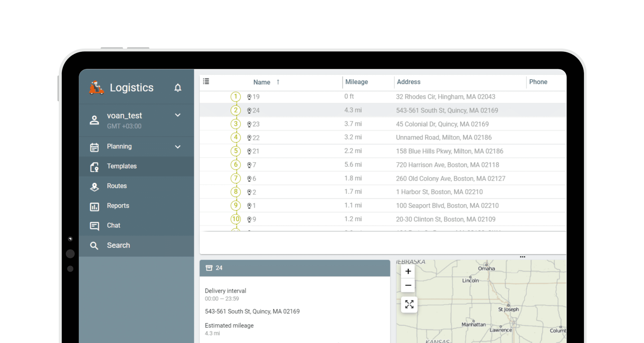The height and width of the screenshot is (343, 644).
Task: Expand map to fullscreen
Action: (409, 304)
